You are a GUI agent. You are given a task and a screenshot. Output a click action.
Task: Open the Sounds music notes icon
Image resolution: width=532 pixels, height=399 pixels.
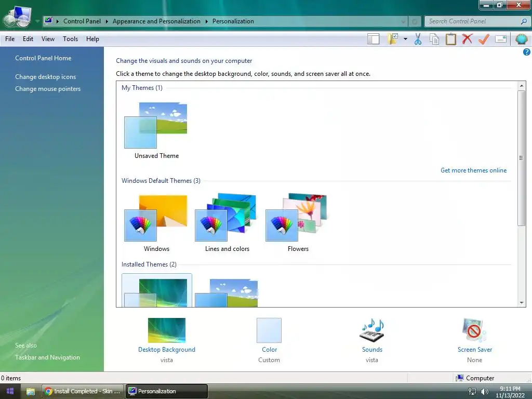pos(372,330)
